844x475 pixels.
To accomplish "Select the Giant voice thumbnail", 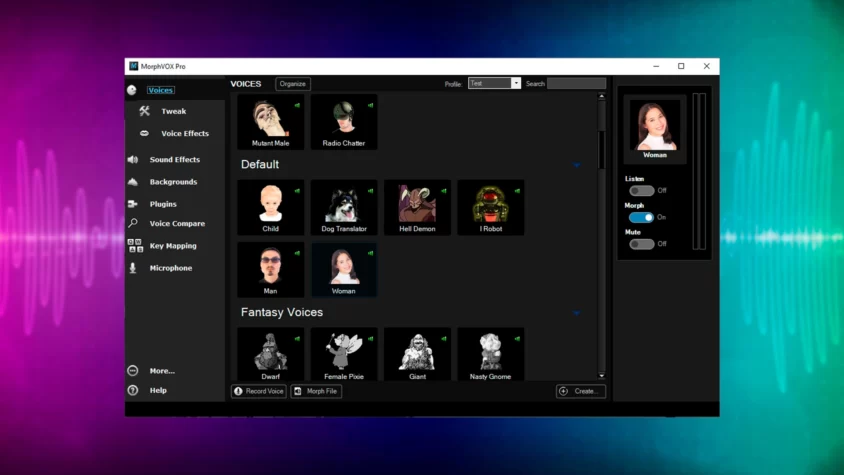I will pyautogui.click(x=417, y=354).
